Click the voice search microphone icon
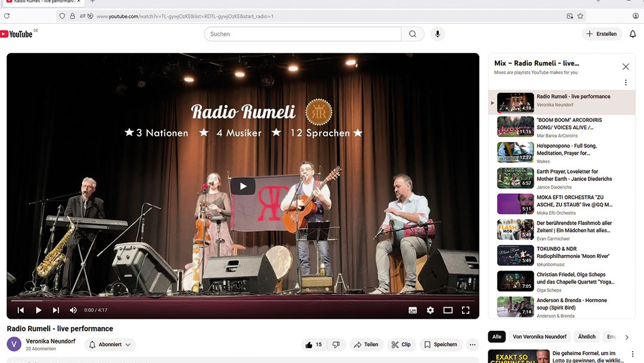Viewport: 644px width, 363px height. point(438,34)
